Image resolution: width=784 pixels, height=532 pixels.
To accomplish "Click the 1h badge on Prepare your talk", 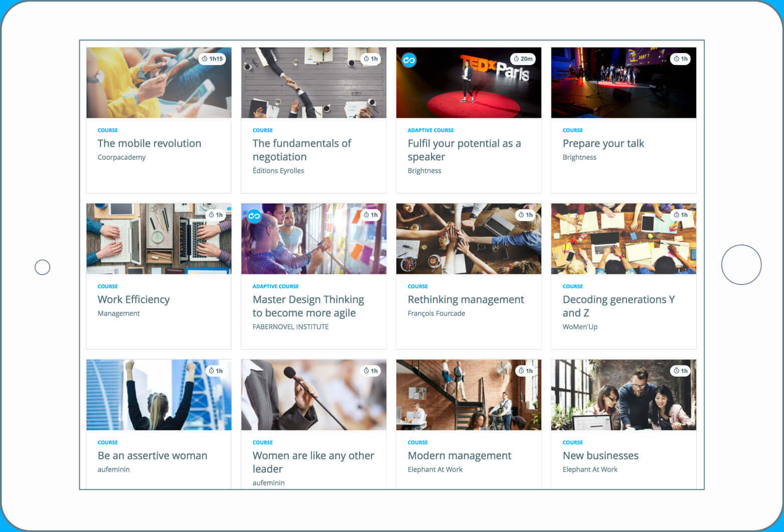I will click(681, 59).
